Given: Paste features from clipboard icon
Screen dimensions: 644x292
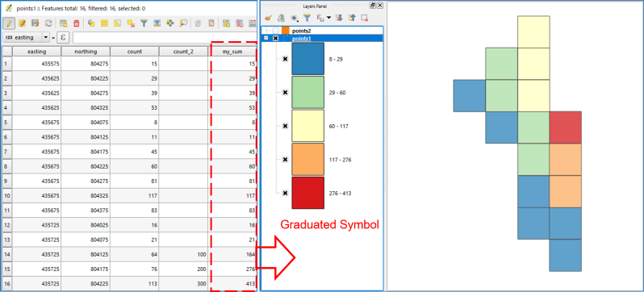Looking at the screenshot, I should point(211,23).
